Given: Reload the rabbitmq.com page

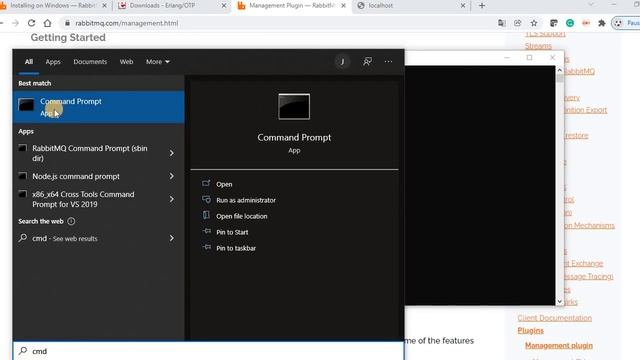Looking at the screenshot, I should (31, 23).
